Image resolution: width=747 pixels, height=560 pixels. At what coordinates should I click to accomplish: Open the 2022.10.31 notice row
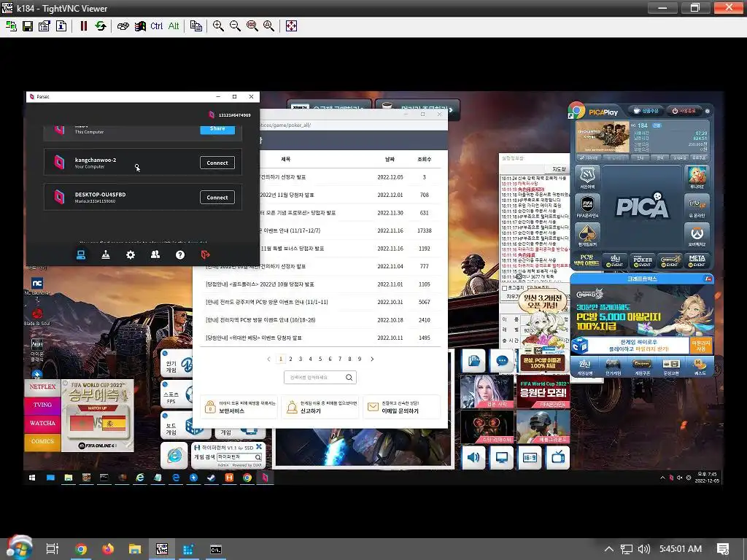click(320, 302)
